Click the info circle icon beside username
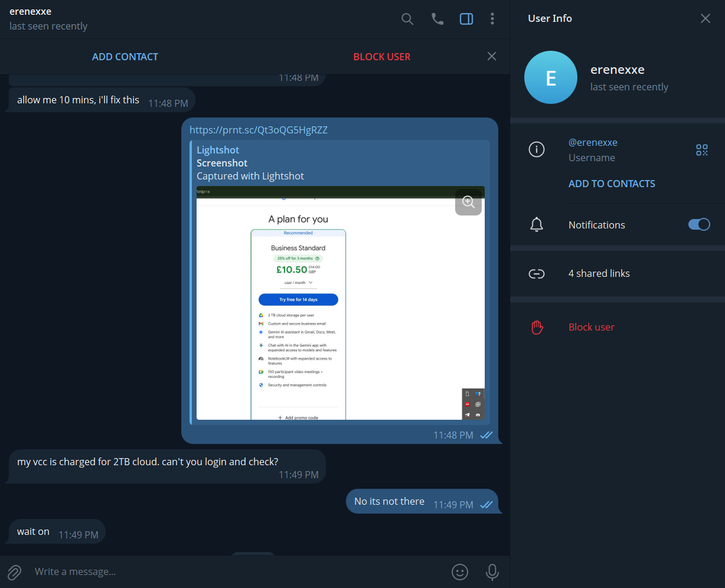 pos(536,149)
